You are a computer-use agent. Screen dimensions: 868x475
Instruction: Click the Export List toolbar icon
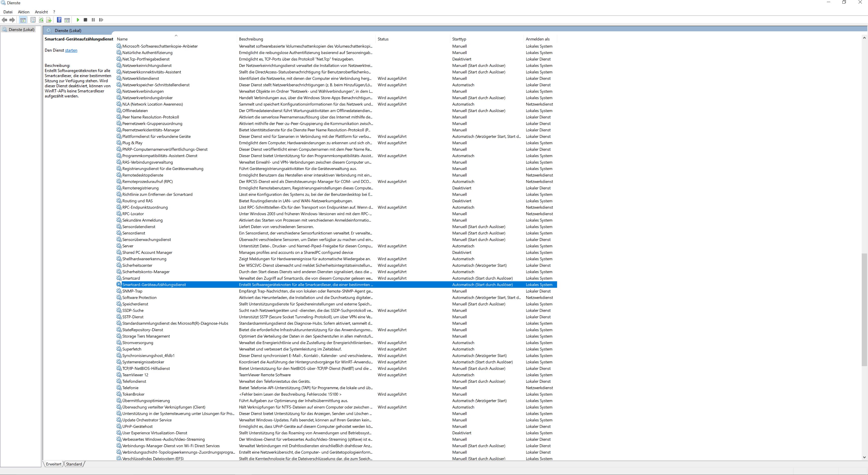(x=49, y=20)
